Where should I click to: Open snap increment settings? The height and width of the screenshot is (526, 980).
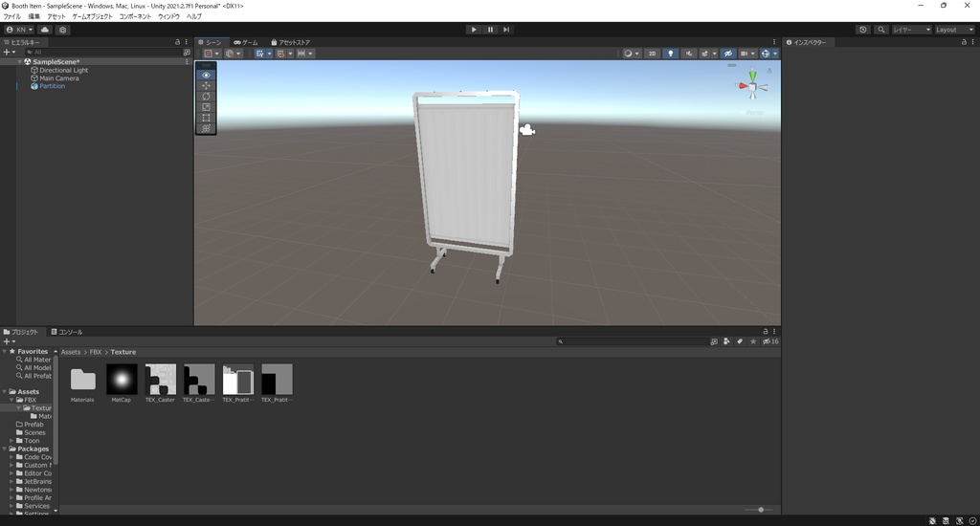[305, 54]
